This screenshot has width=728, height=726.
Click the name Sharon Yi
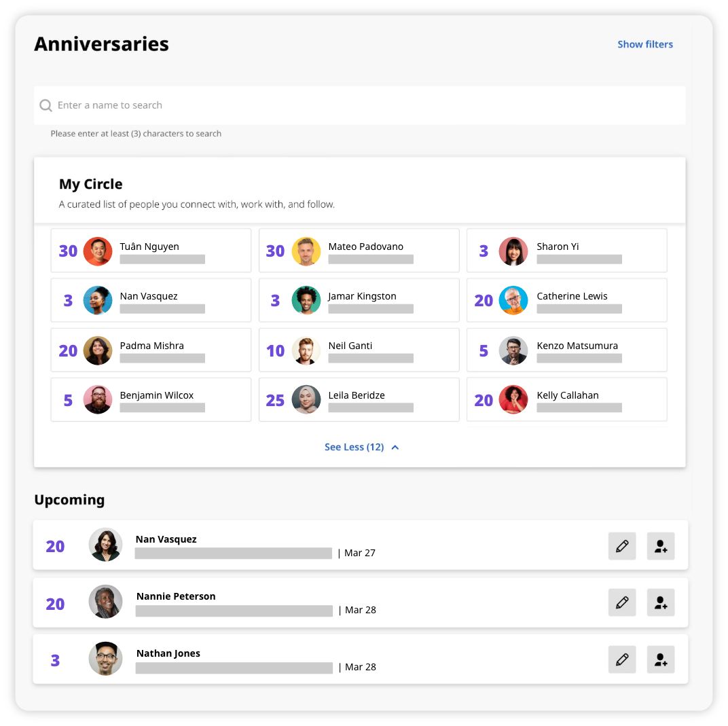click(558, 247)
